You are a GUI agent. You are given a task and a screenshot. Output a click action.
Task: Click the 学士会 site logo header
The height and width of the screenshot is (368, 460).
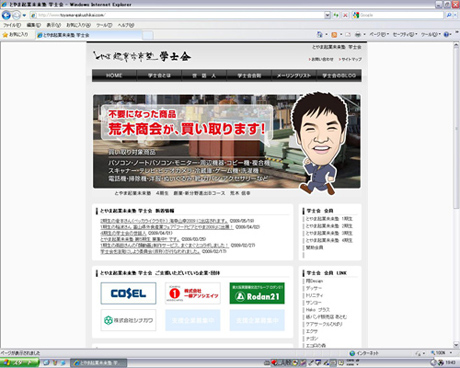pos(142,57)
